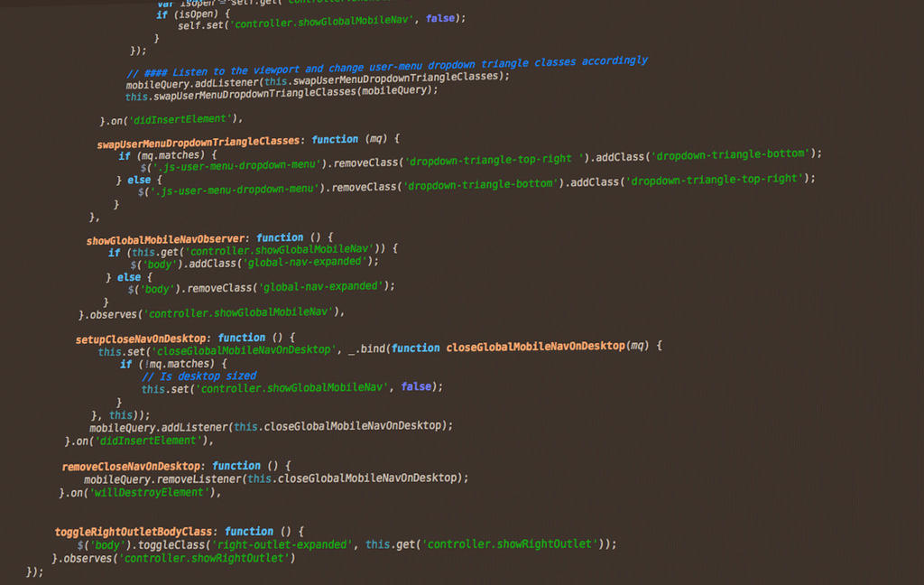
Task: Click the _.bind call
Action: coord(367,348)
